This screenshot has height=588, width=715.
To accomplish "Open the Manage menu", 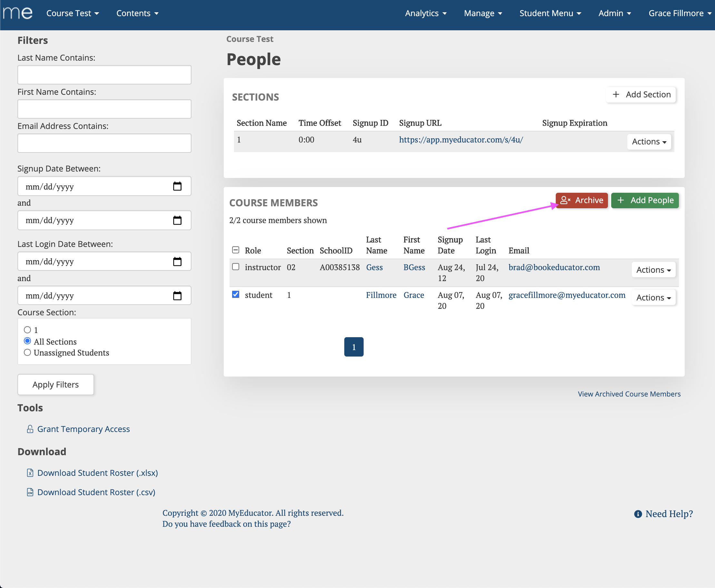I will (x=483, y=13).
